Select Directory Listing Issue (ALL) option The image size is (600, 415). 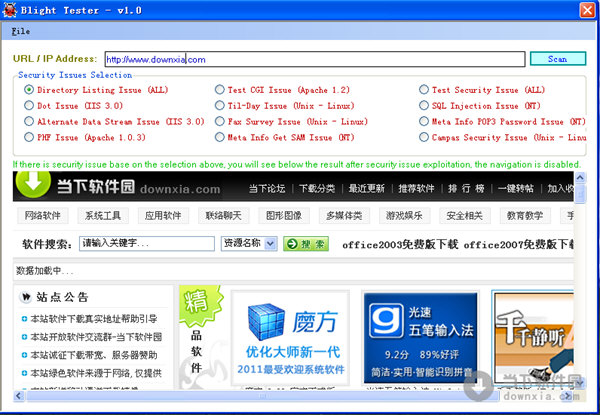(x=29, y=90)
